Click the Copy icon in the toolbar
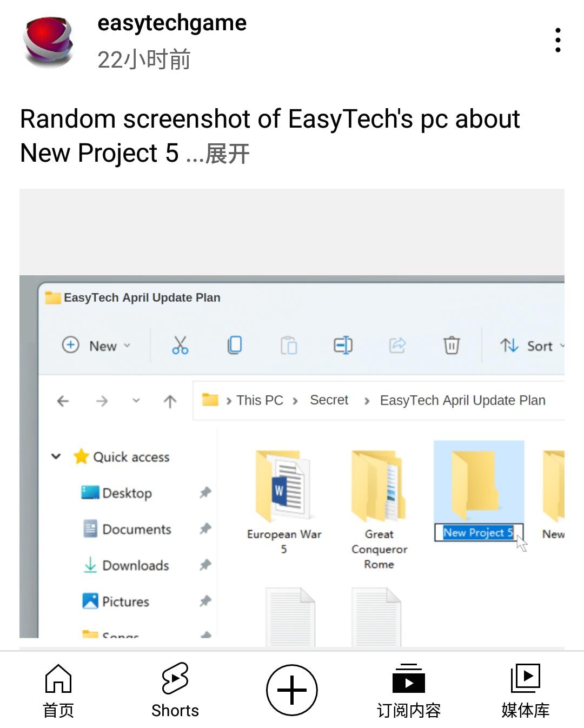 (234, 345)
